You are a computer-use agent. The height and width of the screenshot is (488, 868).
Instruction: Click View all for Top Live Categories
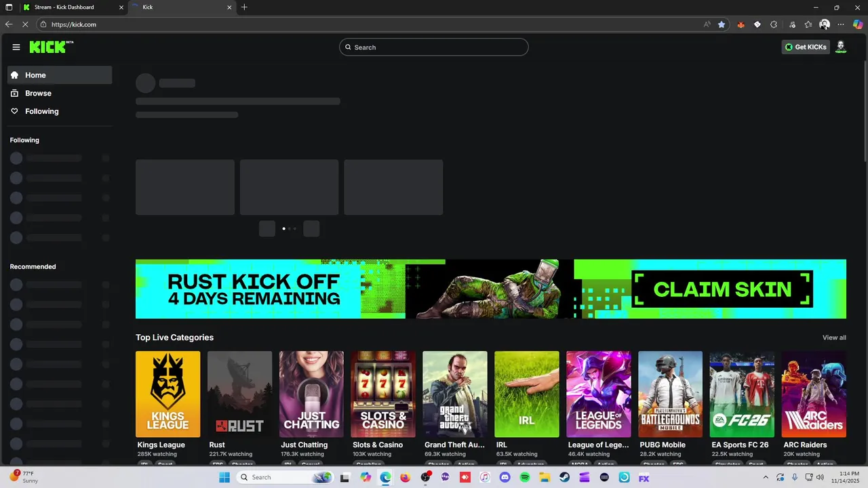tap(834, 338)
